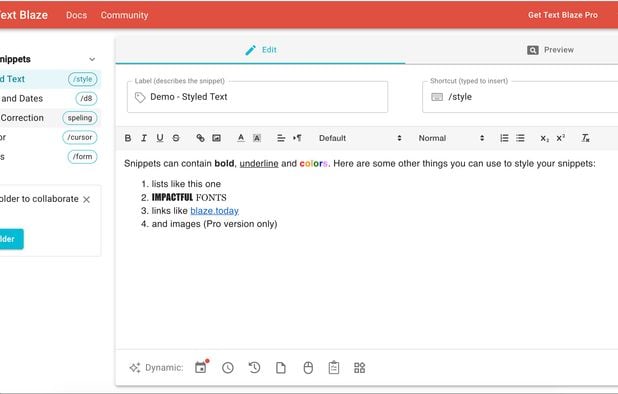The width and height of the screenshot is (618, 394).
Task: Toggle the text direction paragraph icon
Action: tap(297, 138)
